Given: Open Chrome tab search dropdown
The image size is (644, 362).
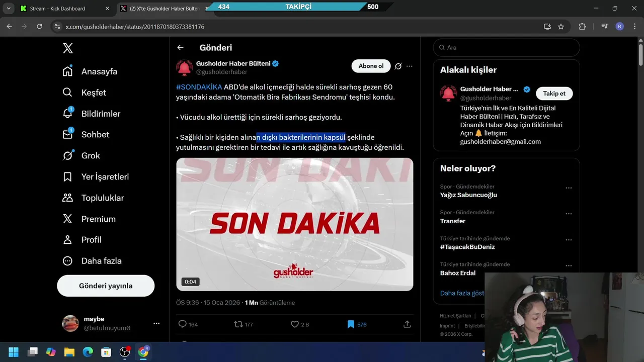Looking at the screenshot, I should [9, 9].
